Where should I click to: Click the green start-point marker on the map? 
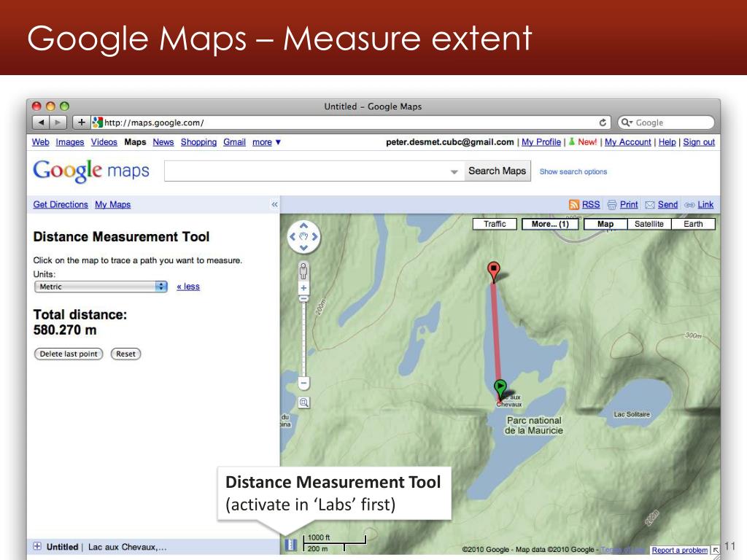(500, 388)
